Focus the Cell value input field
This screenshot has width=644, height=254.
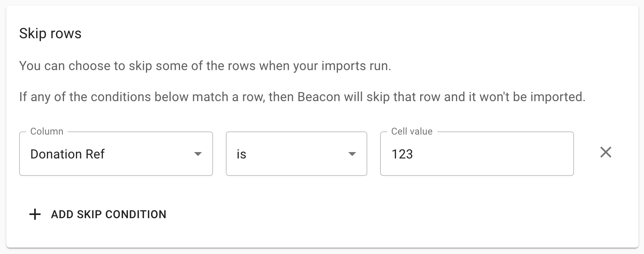coord(477,154)
